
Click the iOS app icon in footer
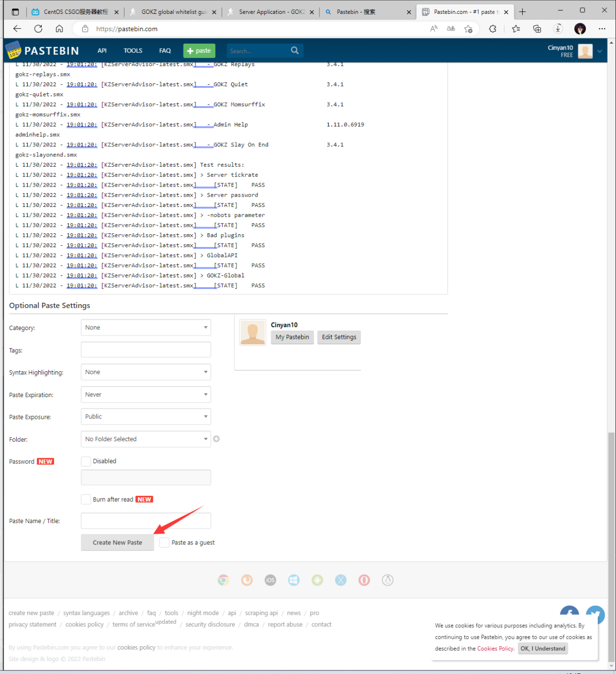coord(270,580)
